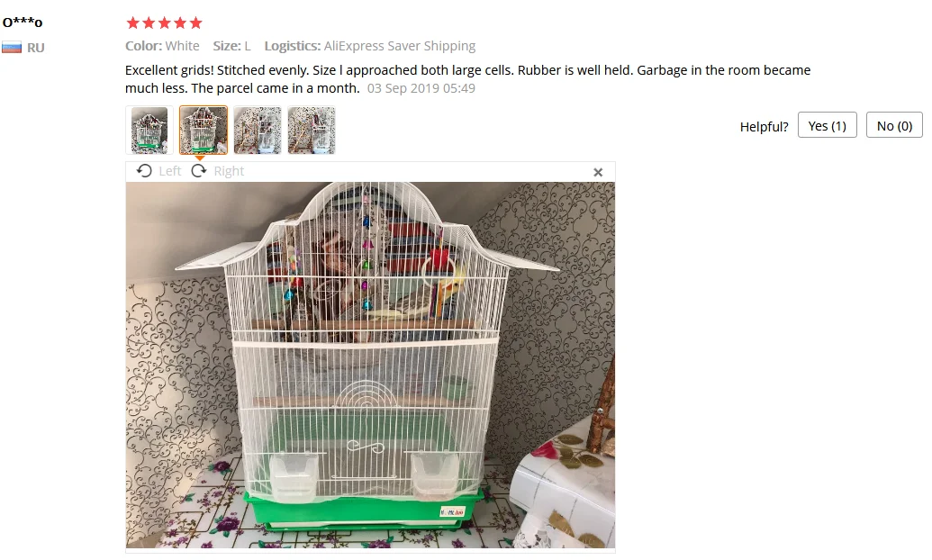The width and height of the screenshot is (932, 560).
Task: Click the "Left" rotate label
Action: (x=170, y=171)
